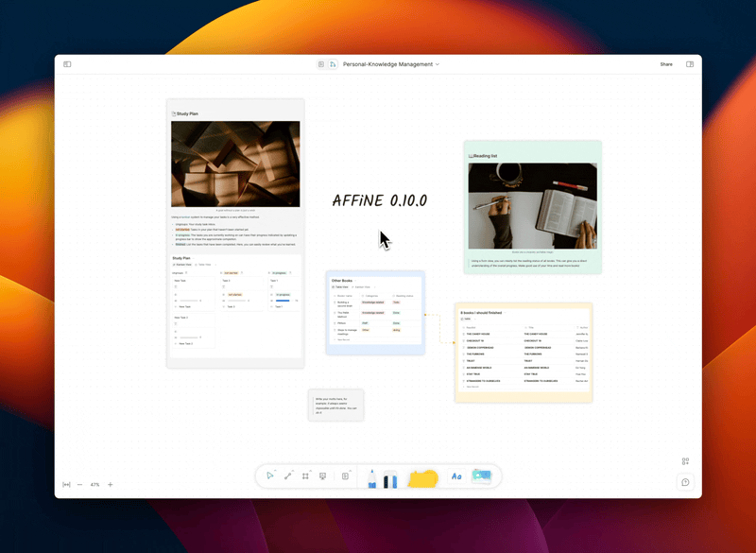The height and width of the screenshot is (553, 756).
Task: Select the Table tab in 8 books database
Action: (x=466, y=320)
